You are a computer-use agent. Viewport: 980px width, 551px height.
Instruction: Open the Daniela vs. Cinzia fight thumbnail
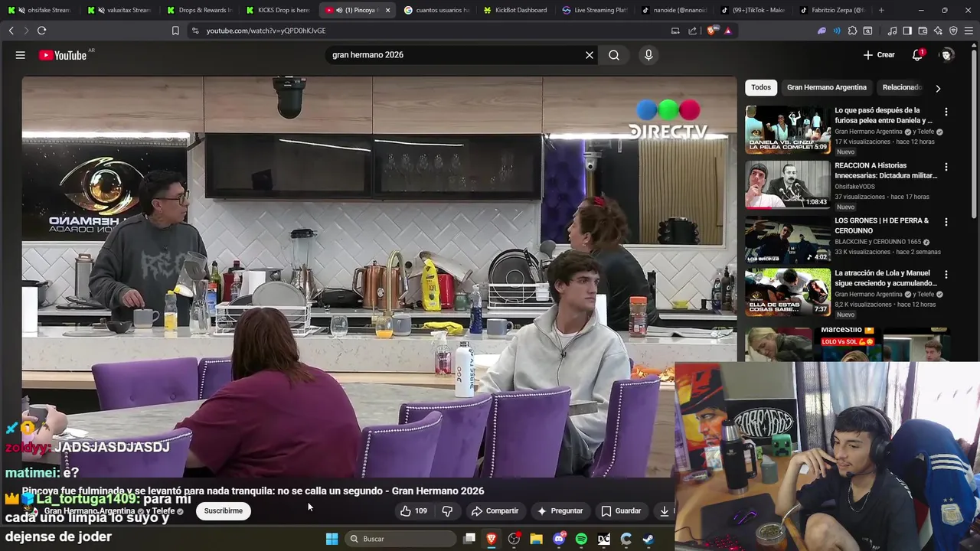(x=787, y=129)
